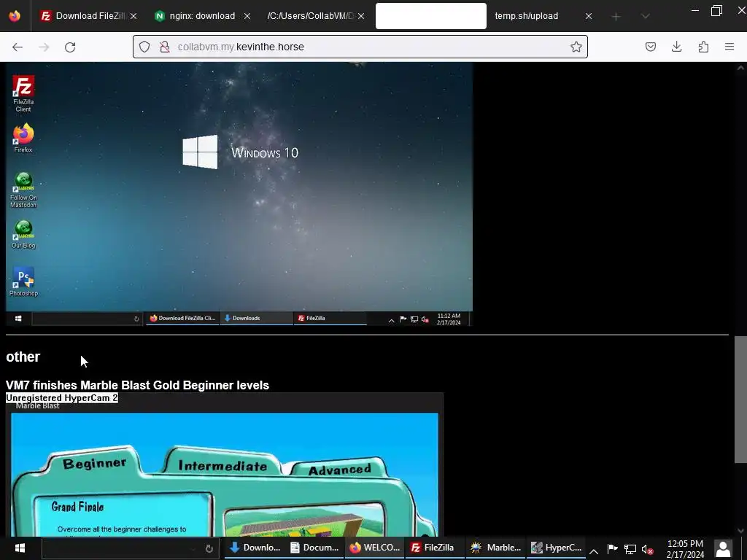Switch to HyperCam from the taskbar
Viewport: 747px width, 560px height.
coord(556,548)
